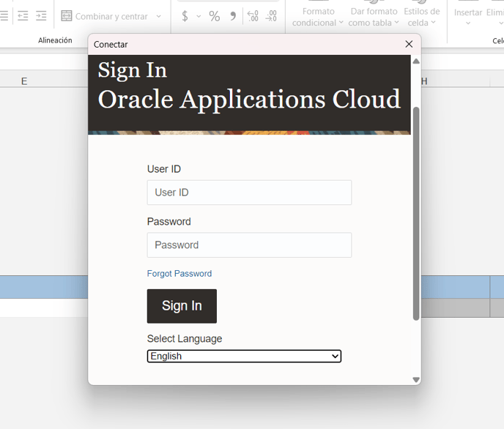Click the dialog scrollbar down arrow
Image resolution: width=504 pixels, height=429 pixels.
(416, 380)
